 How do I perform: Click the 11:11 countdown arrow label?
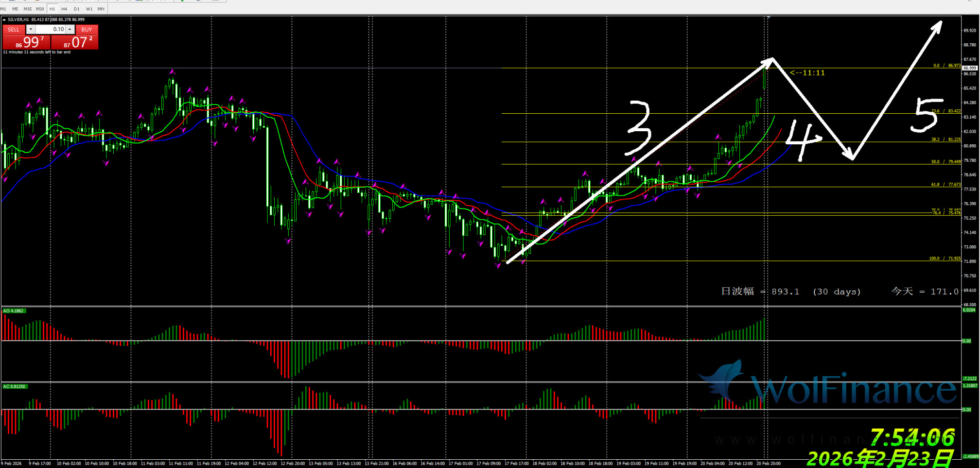(x=807, y=73)
